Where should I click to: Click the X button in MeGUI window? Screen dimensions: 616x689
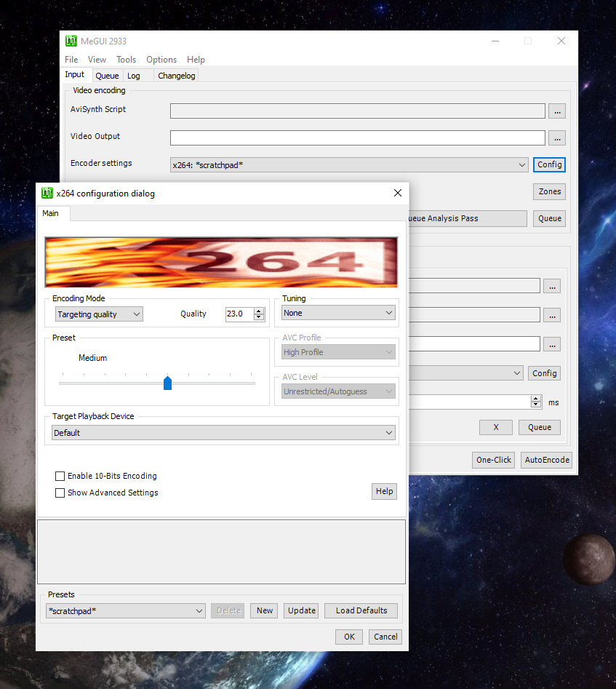point(495,427)
